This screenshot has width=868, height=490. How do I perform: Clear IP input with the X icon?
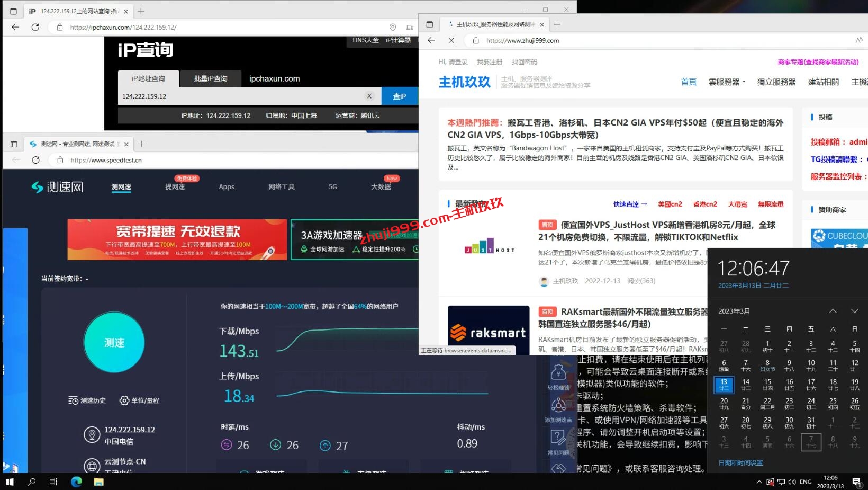(x=369, y=96)
